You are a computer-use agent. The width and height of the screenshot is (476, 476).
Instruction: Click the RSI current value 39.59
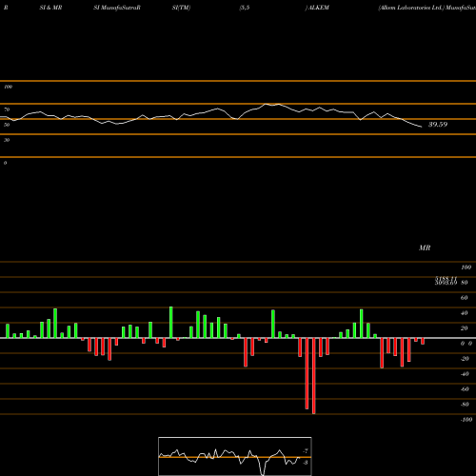click(438, 125)
